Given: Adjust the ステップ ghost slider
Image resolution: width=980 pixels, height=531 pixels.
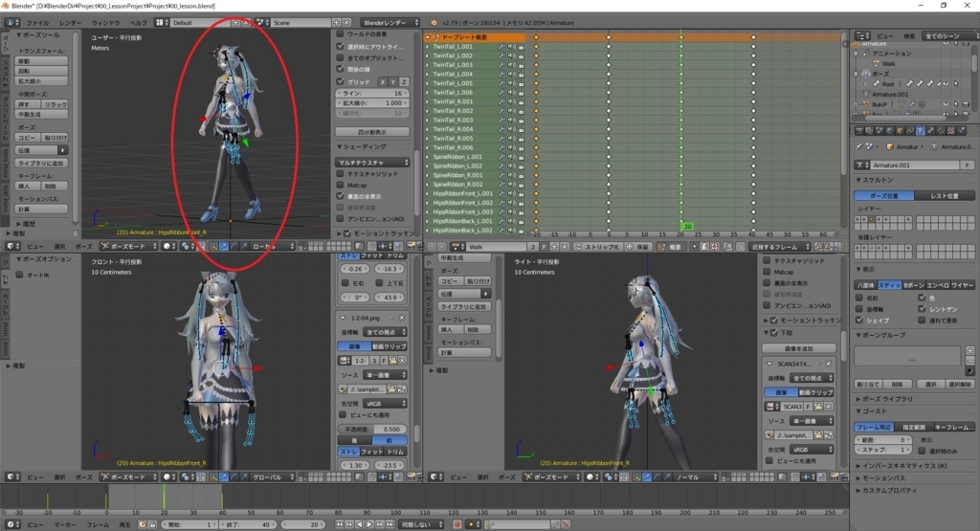Looking at the screenshot, I should (883, 450).
